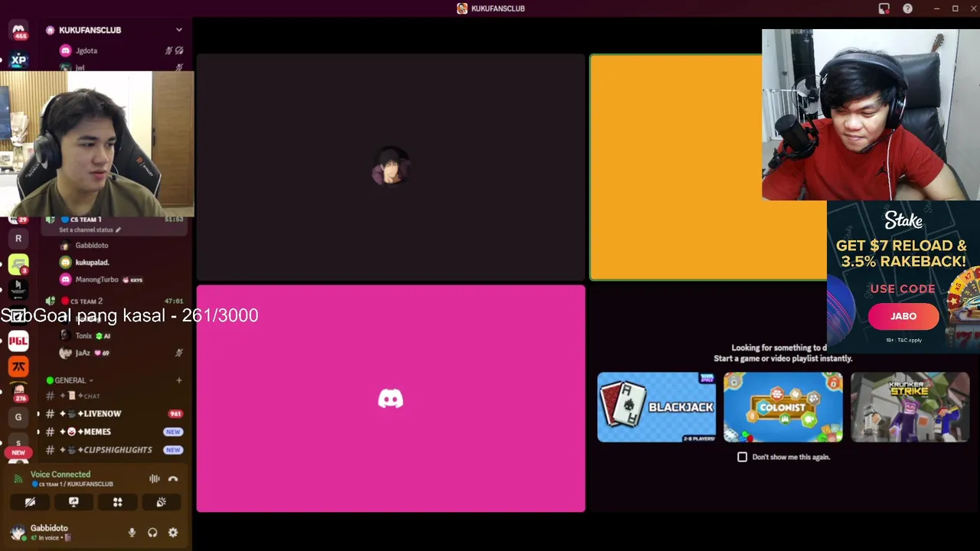Viewport: 980px width, 551px height.
Task: Join the CS TEAM 2 voice channel
Action: (x=115, y=301)
